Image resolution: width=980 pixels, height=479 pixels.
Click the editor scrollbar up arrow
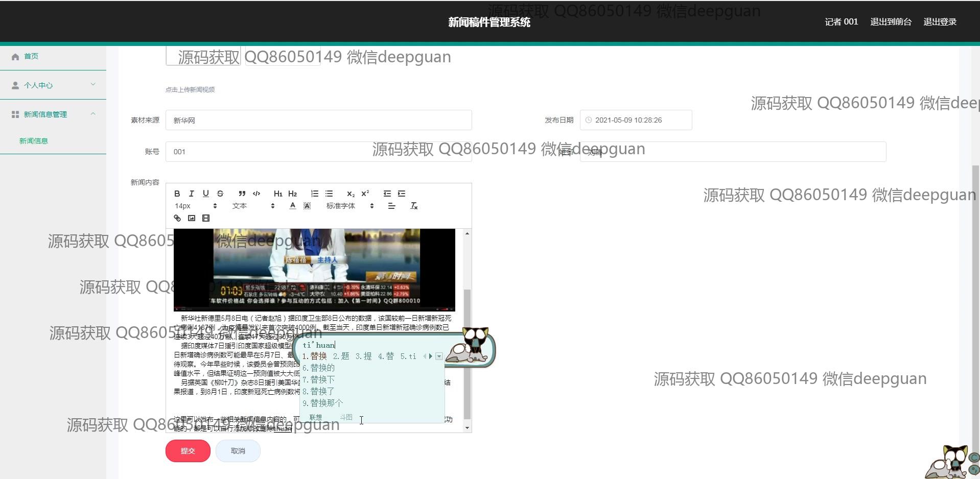pos(467,233)
